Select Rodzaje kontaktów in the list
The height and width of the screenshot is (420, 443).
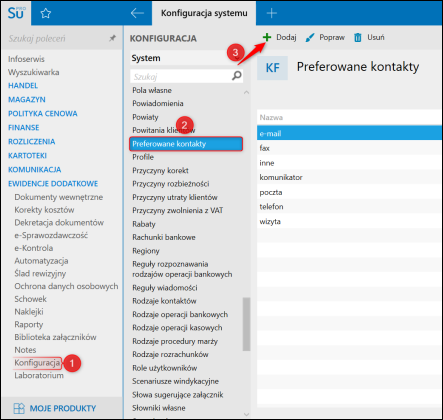click(164, 301)
